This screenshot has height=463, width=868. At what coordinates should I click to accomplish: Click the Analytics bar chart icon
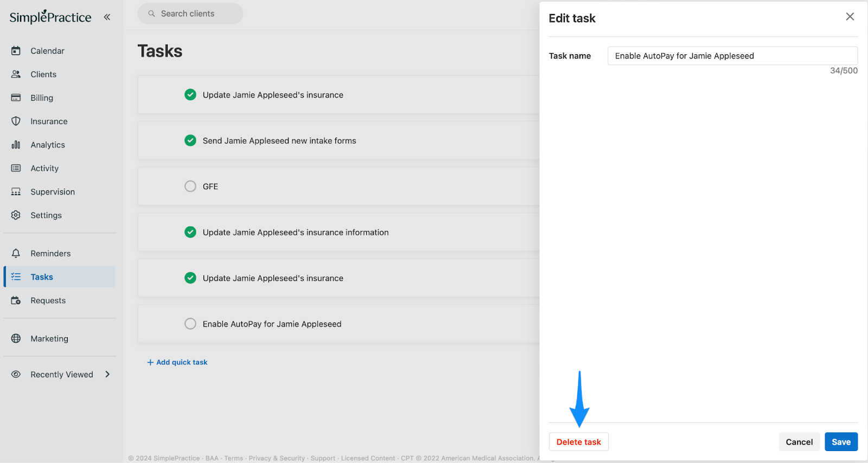tap(16, 145)
